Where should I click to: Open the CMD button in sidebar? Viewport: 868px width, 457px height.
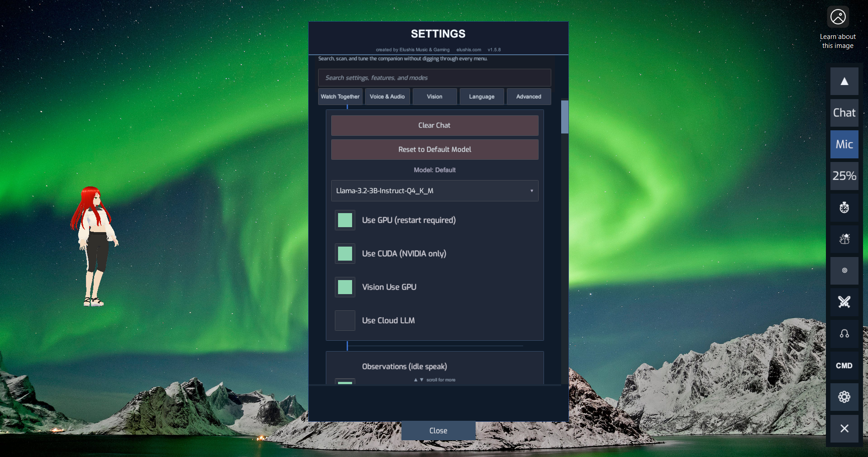(x=844, y=366)
